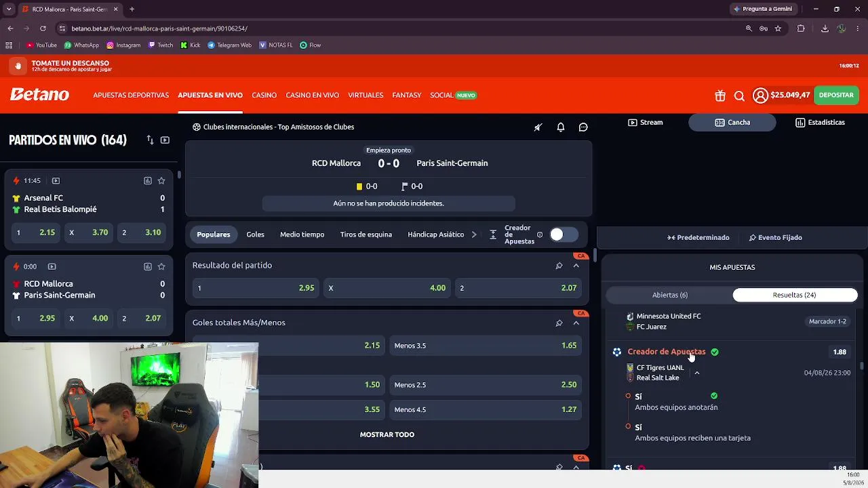
Task: Switch to the Stream view tab
Action: pos(645,123)
